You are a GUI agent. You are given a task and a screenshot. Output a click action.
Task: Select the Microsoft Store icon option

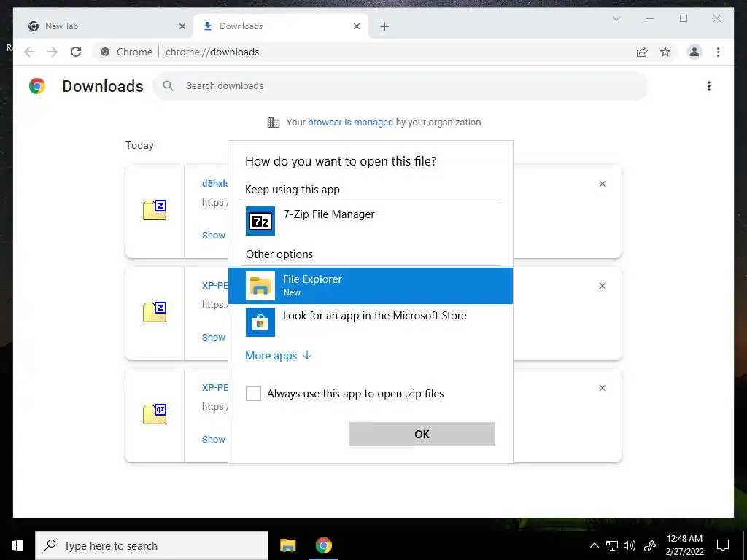pos(260,322)
